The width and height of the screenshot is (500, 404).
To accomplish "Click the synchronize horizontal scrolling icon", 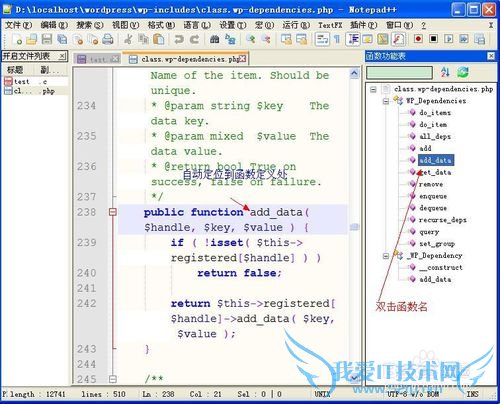I will (301, 39).
